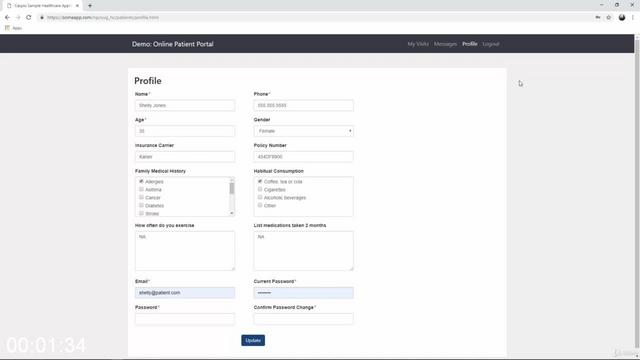Viewport: 640px width, 360px height.
Task: Check the Diabetes checkbox
Action: [141, 205]
